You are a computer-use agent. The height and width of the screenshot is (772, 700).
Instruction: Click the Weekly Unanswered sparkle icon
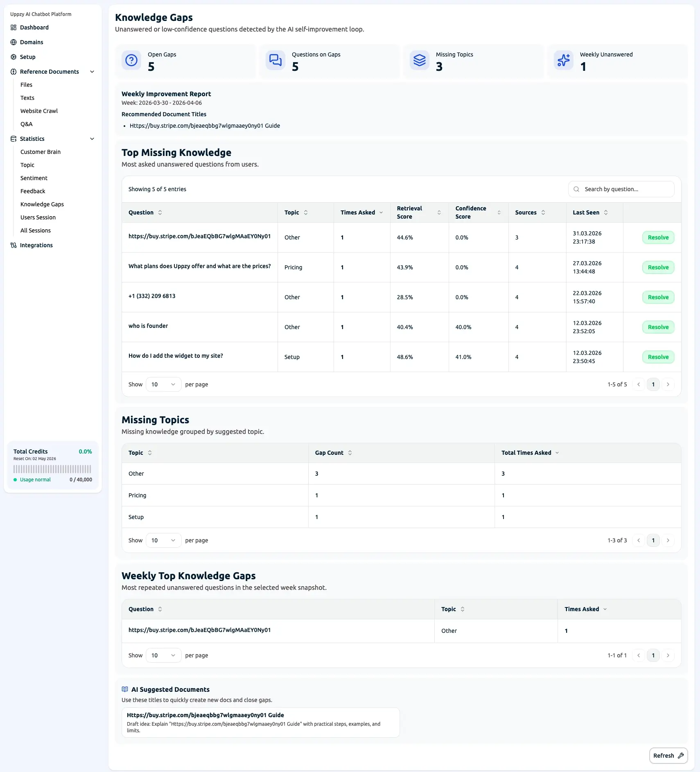pos(564,61)
